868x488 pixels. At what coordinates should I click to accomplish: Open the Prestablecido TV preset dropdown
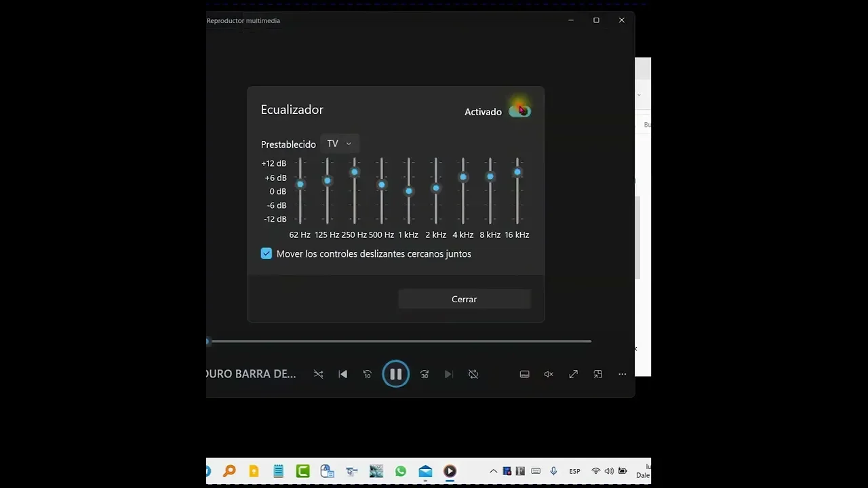point(340,144)
